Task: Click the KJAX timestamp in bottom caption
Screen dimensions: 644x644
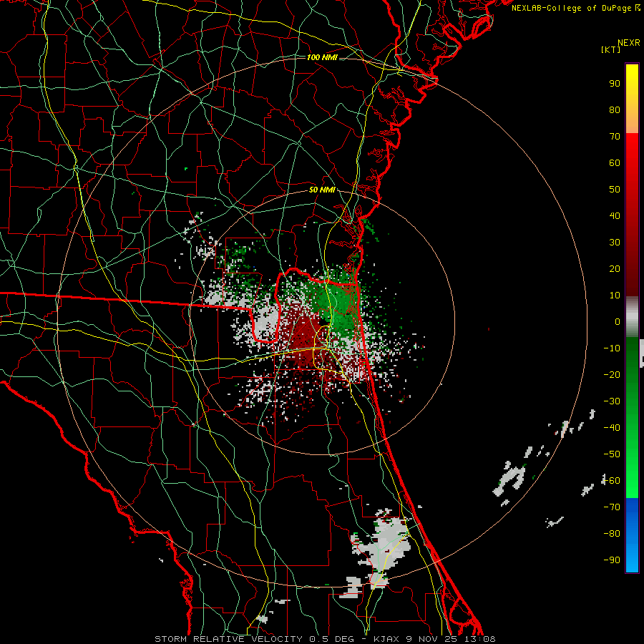Action: [x=434, y=639]
